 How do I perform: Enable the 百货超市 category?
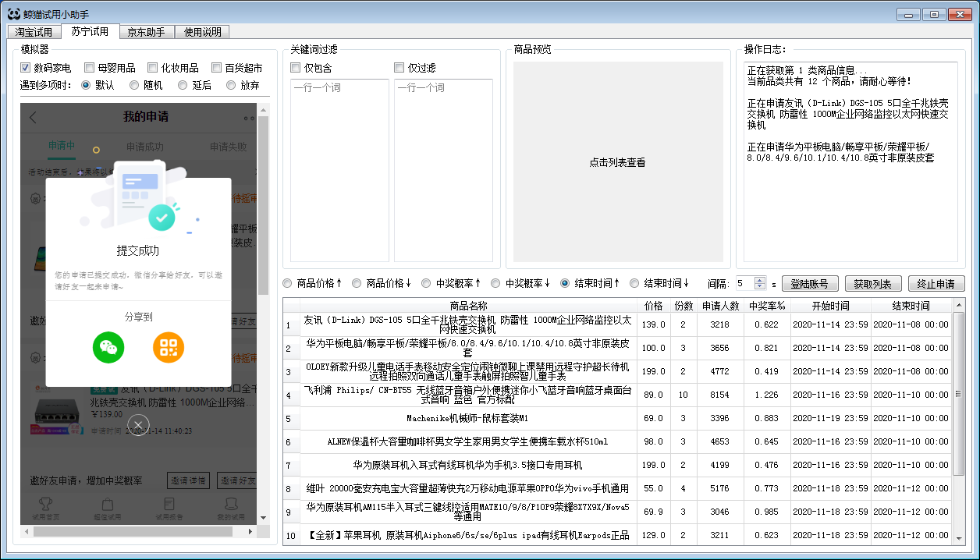pos(217,67)
